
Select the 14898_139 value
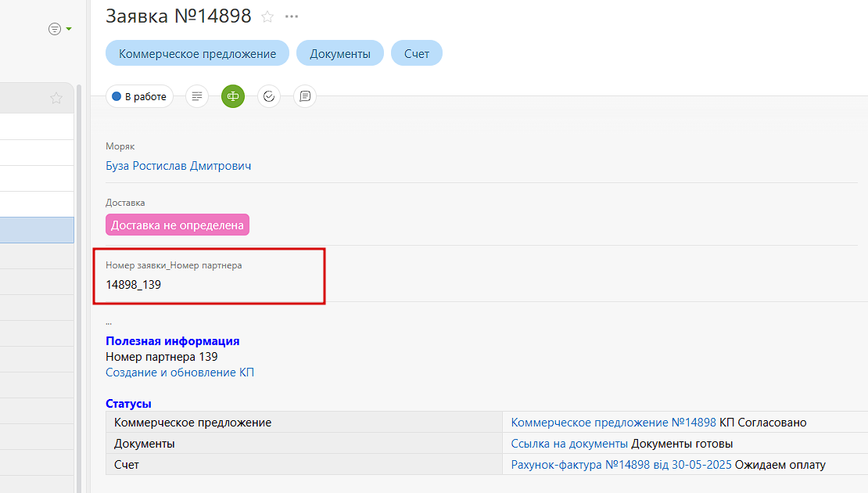click(x=134, y=285)
